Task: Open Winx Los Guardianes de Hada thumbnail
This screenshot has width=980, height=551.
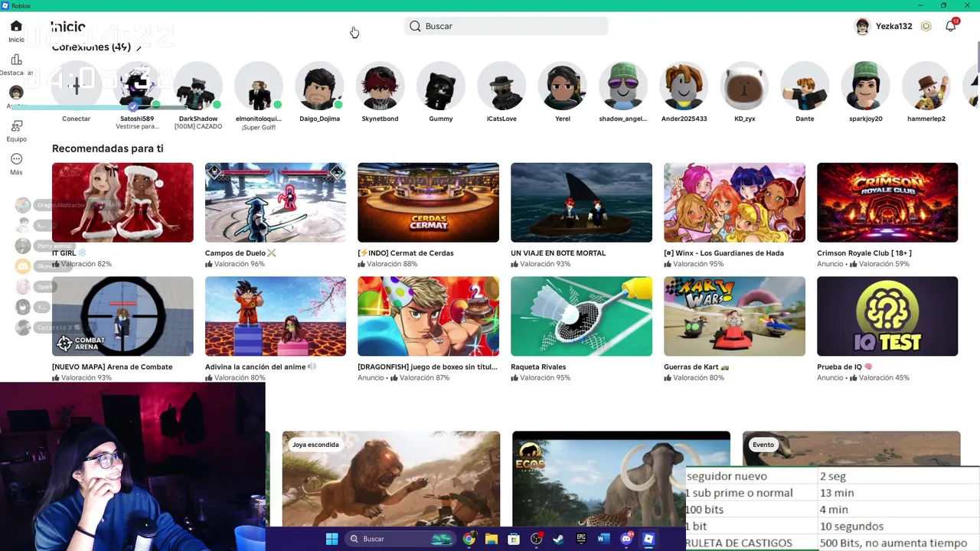Action: click(734, 202)
